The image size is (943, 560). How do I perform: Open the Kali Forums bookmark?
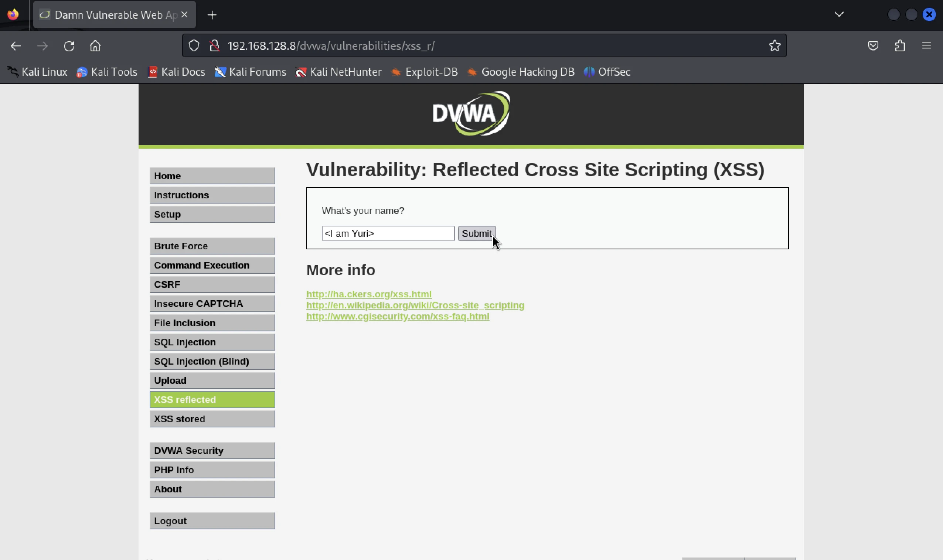coord(250,72)
